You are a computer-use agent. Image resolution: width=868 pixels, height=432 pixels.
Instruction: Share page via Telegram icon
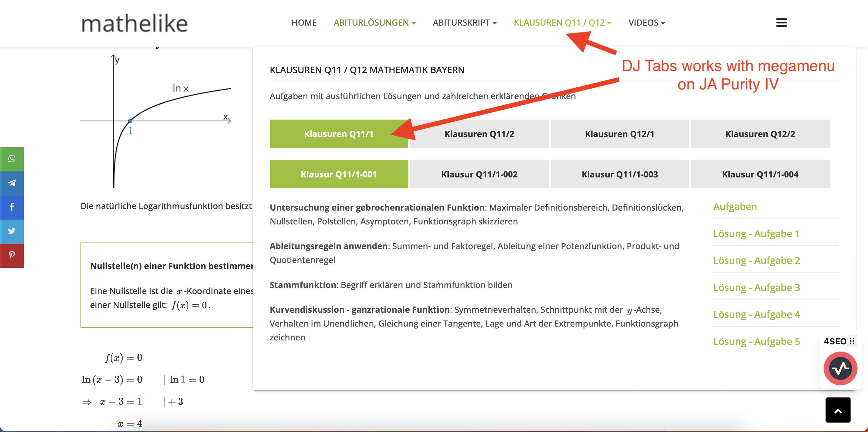(x=12, y=183)
